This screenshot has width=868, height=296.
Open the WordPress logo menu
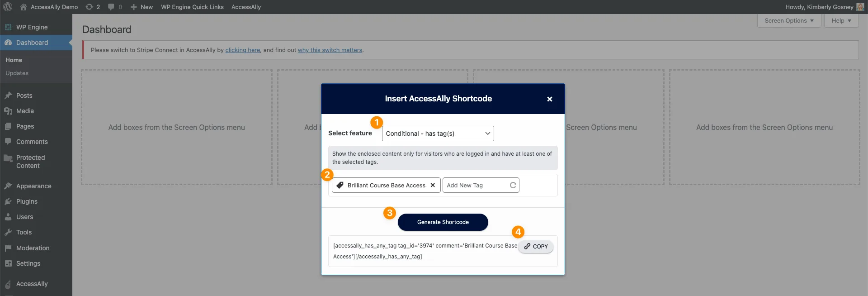click(8, 7)
